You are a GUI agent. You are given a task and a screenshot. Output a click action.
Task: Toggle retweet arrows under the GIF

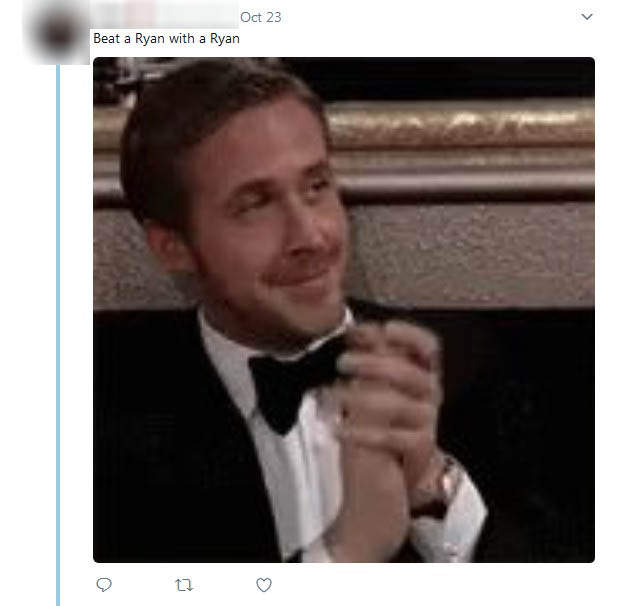pyautogui.click(x=184, y=585)
